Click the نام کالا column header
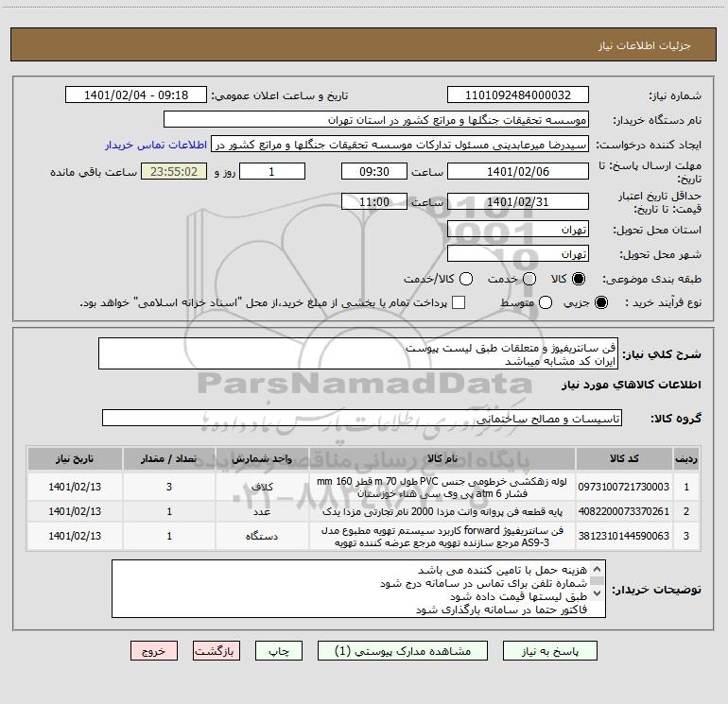 (442, 458)
